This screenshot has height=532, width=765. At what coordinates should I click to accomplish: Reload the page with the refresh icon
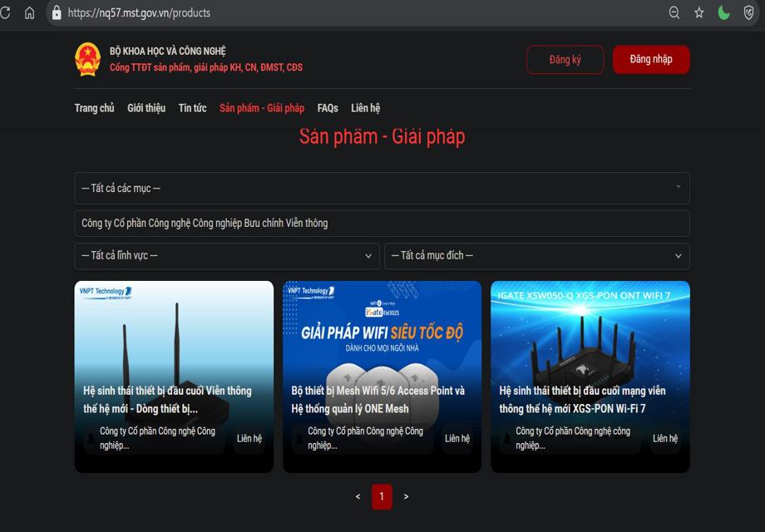click(5, 12)
